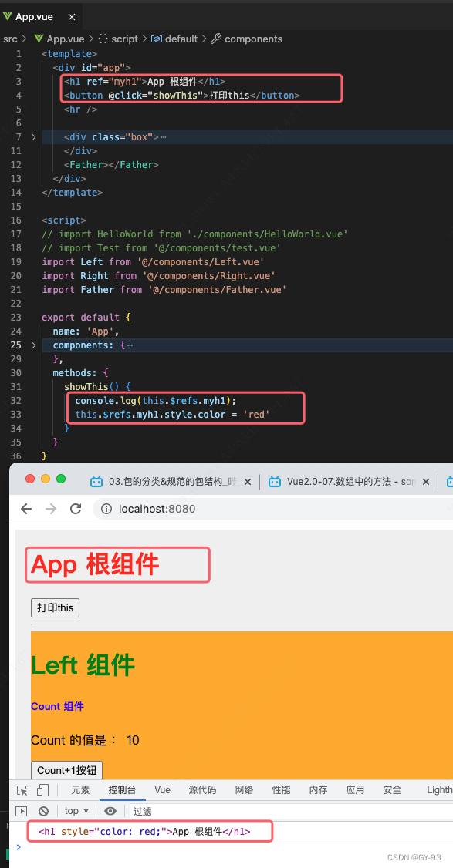Toggle the DevTools device toolbar icon
Screen dimensions: 453x868
42,790
